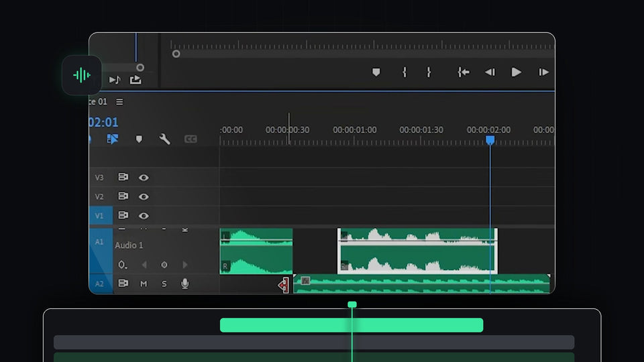
Task: Toggle sync lock on track V1
Action: (123, 215)
